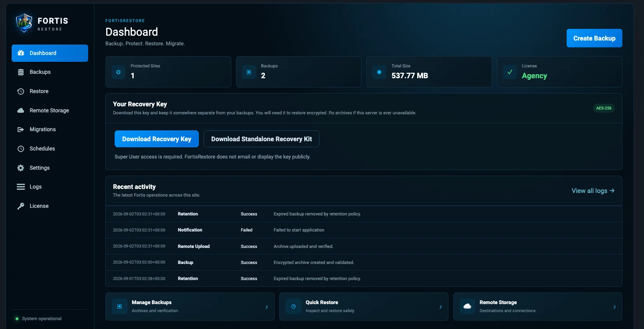Click 'Archive uploaded and verified.' message

(303, 246)
